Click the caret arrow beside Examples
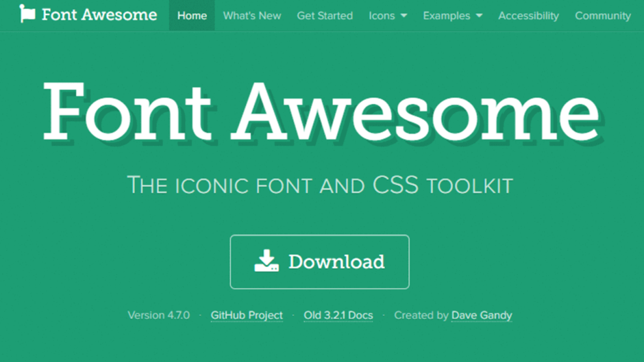644x362 pixels. [479, 16]
